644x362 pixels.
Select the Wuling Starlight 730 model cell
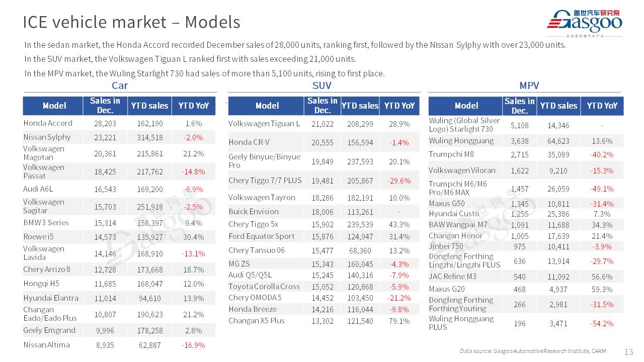[464, 125]
